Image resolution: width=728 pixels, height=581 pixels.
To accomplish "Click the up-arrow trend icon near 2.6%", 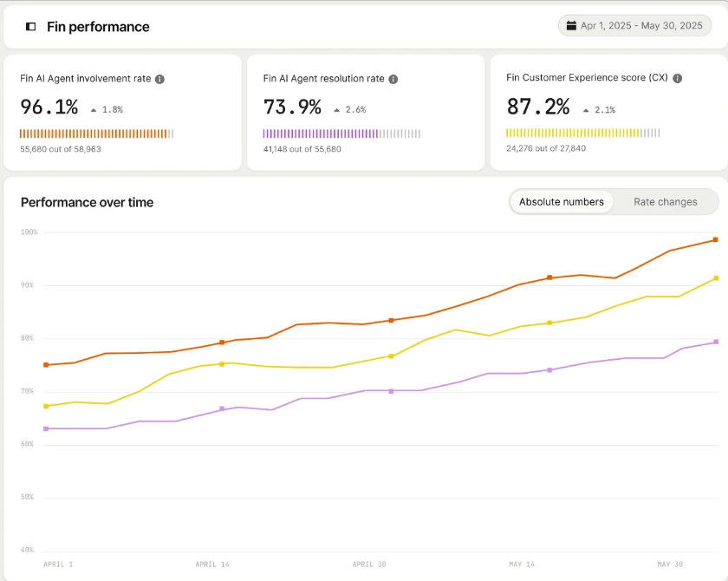I will point(336,110).
